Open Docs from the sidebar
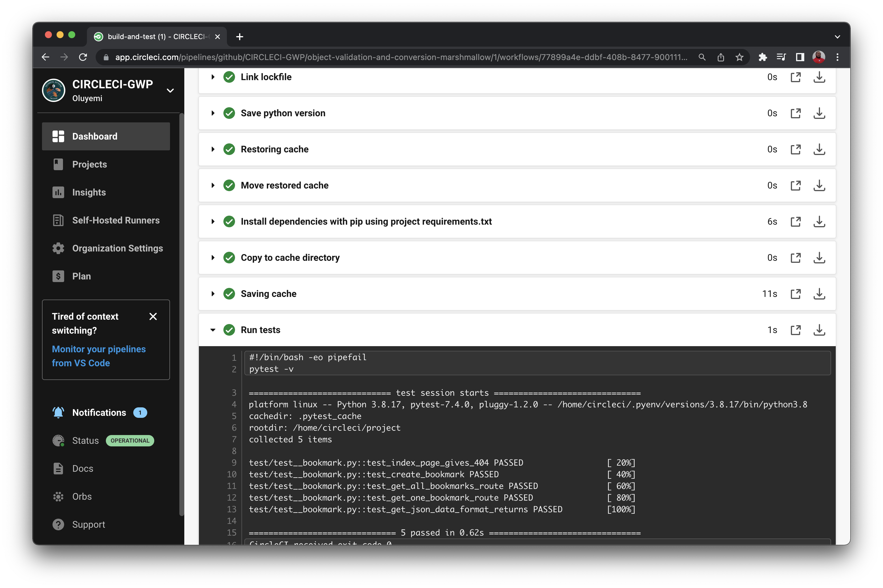The height and width of the screenshot is (588, 883). point(82,468)
